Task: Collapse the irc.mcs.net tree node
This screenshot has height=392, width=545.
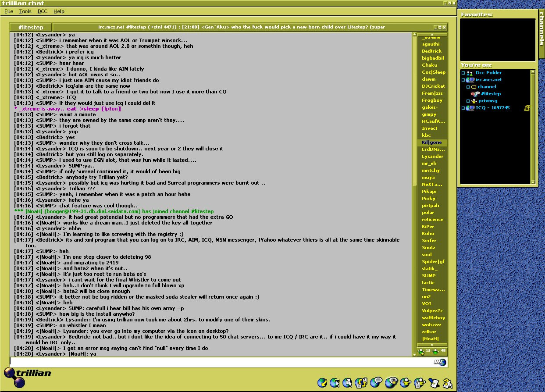Action: pos(463,80)
